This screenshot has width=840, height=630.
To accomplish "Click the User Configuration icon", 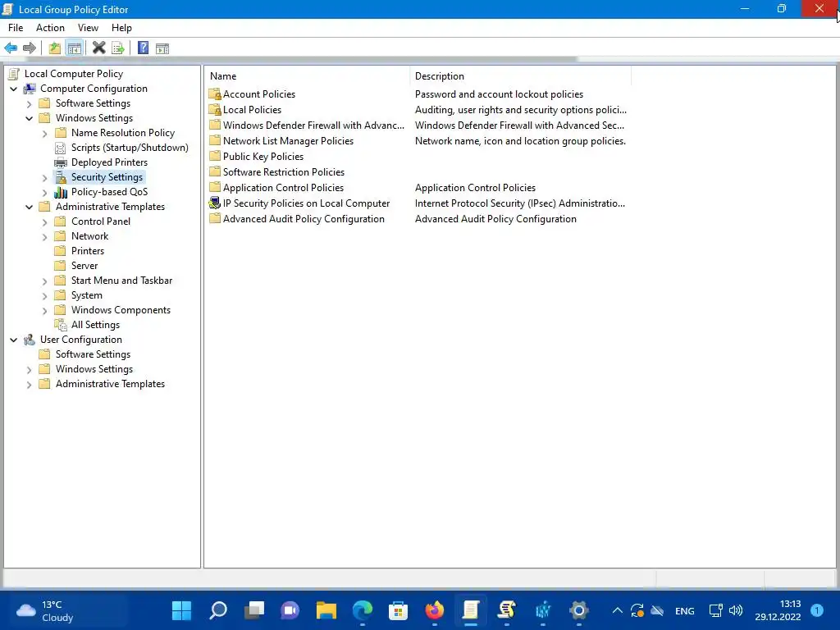I will [x=30, y=340].
